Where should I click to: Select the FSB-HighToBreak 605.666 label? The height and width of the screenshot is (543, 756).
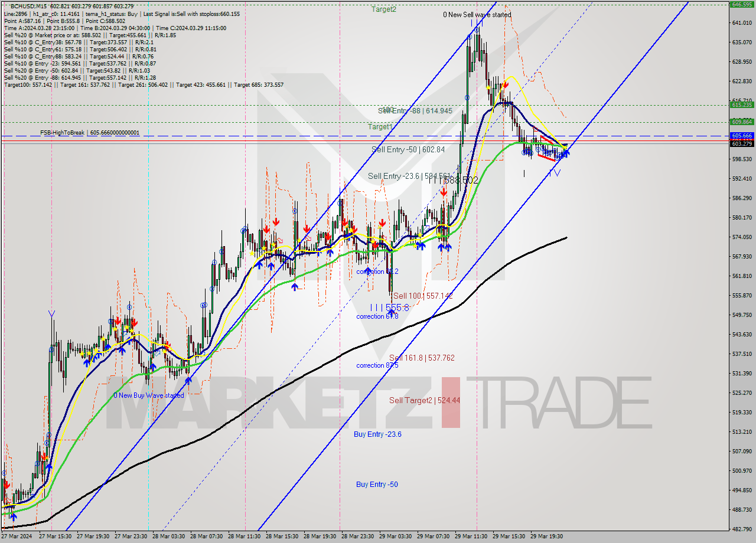90,133
